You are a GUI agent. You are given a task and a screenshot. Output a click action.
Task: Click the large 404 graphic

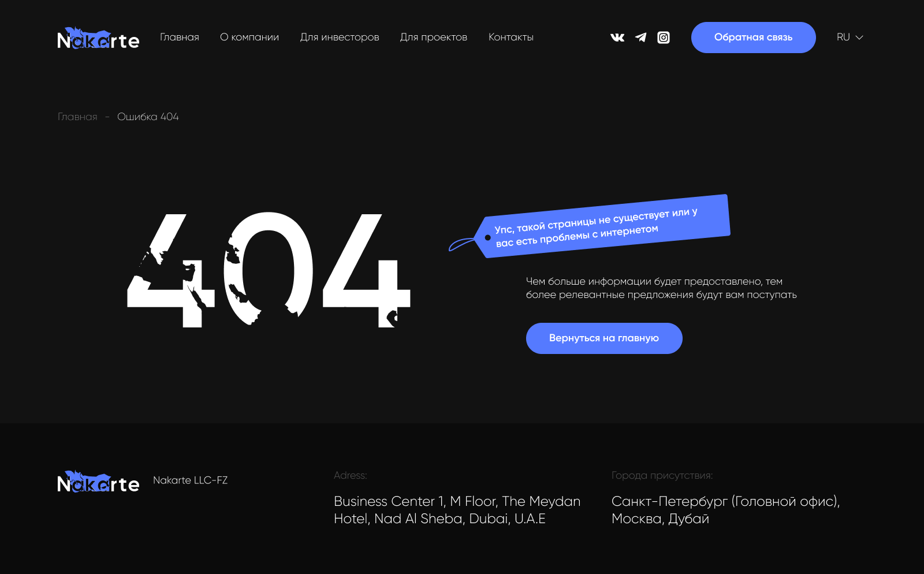point(267,271)
